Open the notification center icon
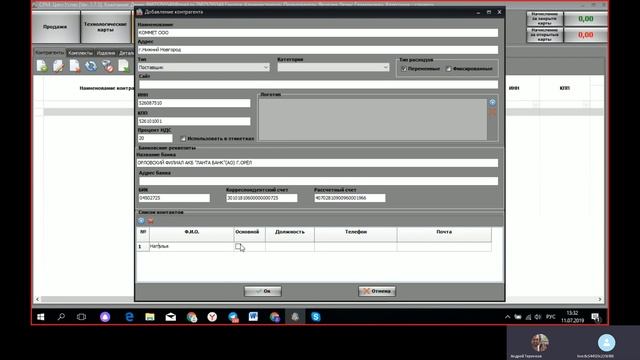This screenshot has height=360, width=640. (596, 317)
